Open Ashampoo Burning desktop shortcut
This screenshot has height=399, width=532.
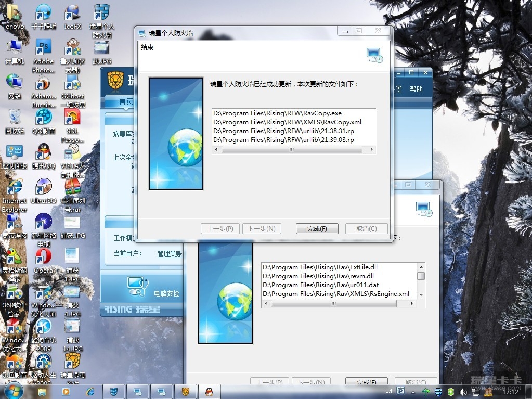(44, 91)
